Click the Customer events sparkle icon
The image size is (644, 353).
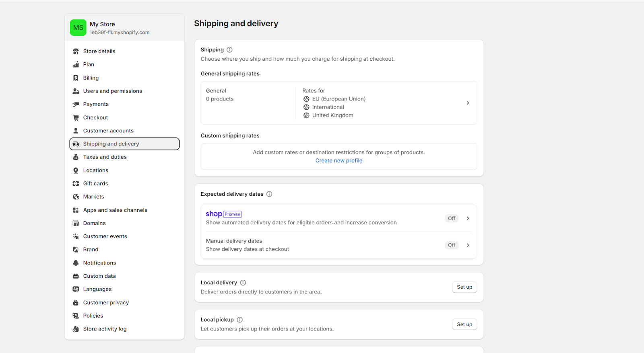tap(76, 236)
